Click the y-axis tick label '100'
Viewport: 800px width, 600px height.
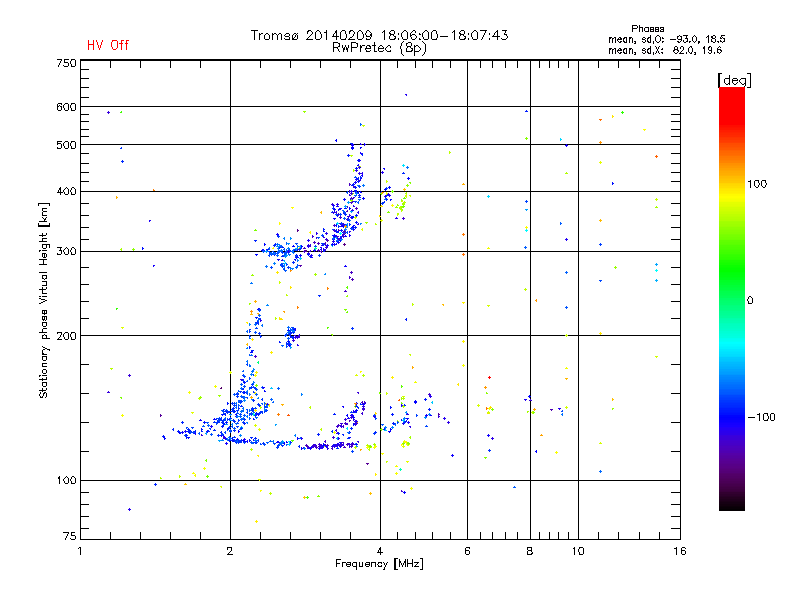66,480
